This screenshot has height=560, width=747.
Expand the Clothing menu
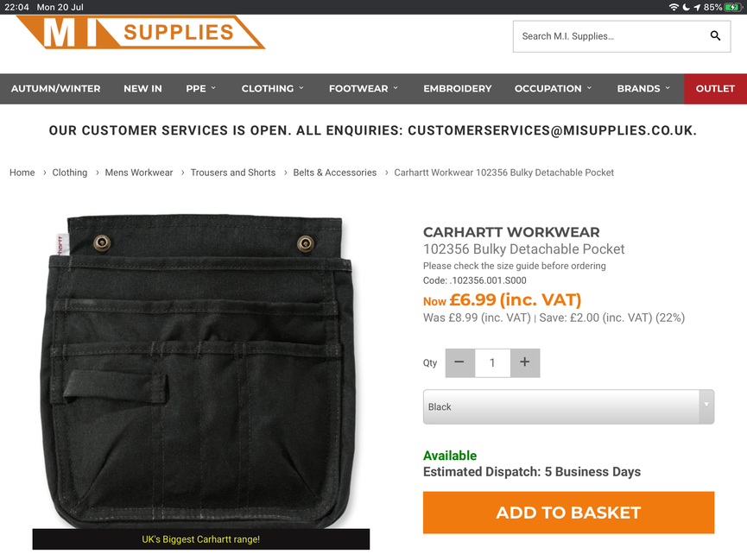coord(272,89)
